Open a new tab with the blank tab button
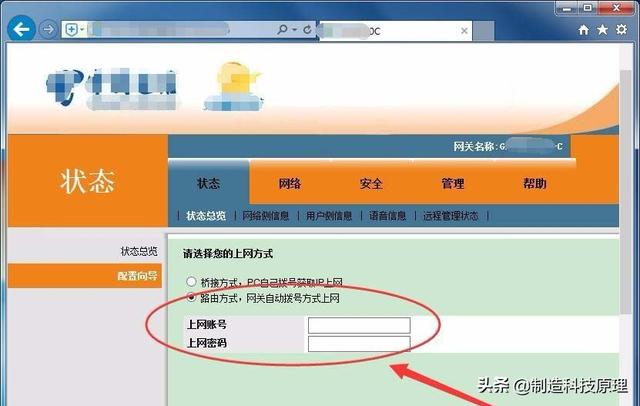Screen dimensions: 640x406 483,31
